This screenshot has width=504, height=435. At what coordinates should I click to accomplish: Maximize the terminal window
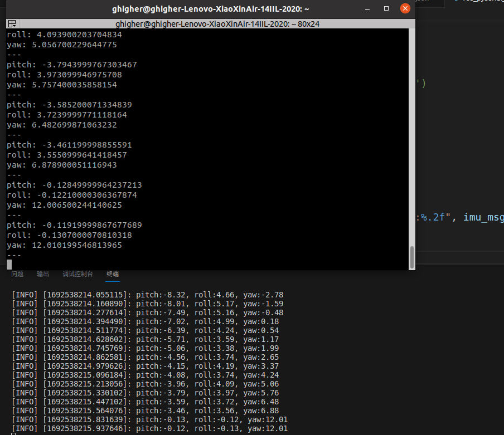point(386,9)
